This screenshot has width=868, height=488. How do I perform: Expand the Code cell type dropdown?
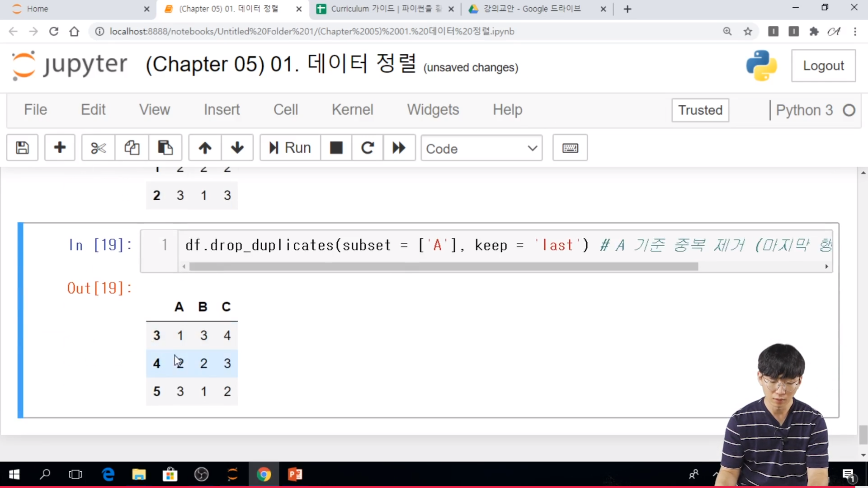tap(481, 148)
